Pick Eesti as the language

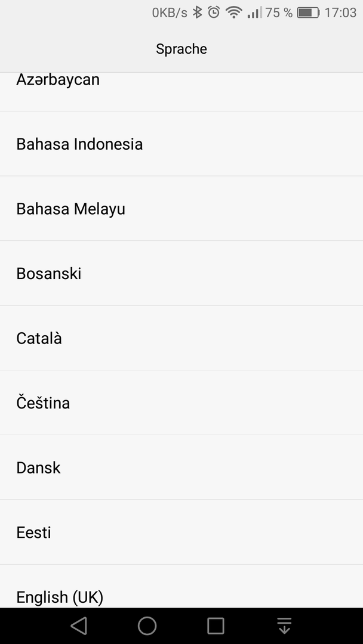pos(181,532)
